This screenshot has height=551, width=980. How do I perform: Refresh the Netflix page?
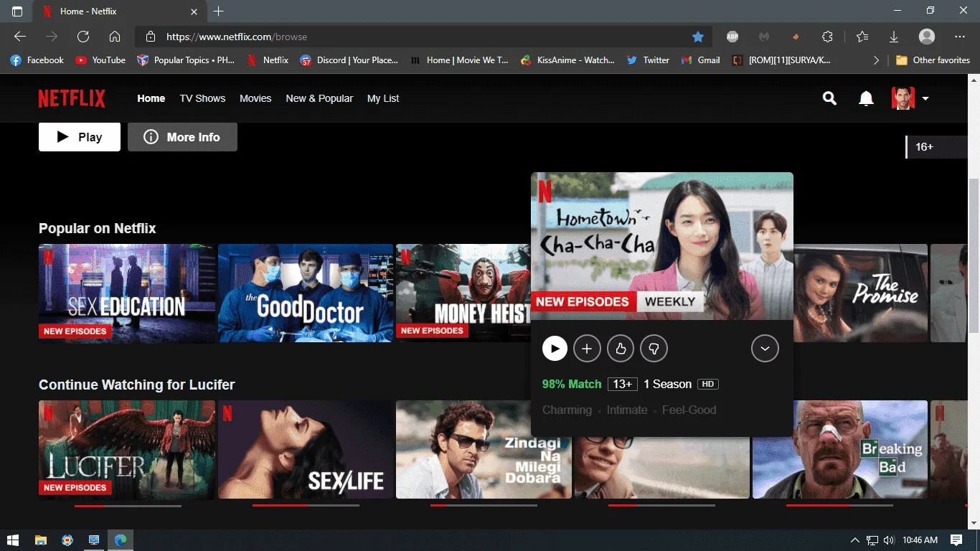[83, 37]
